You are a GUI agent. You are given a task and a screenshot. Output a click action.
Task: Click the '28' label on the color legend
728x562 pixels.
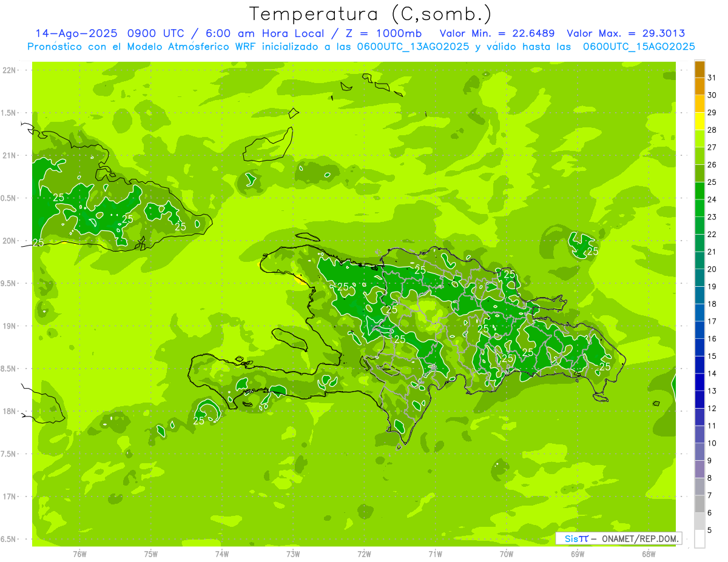coord(712,130)
